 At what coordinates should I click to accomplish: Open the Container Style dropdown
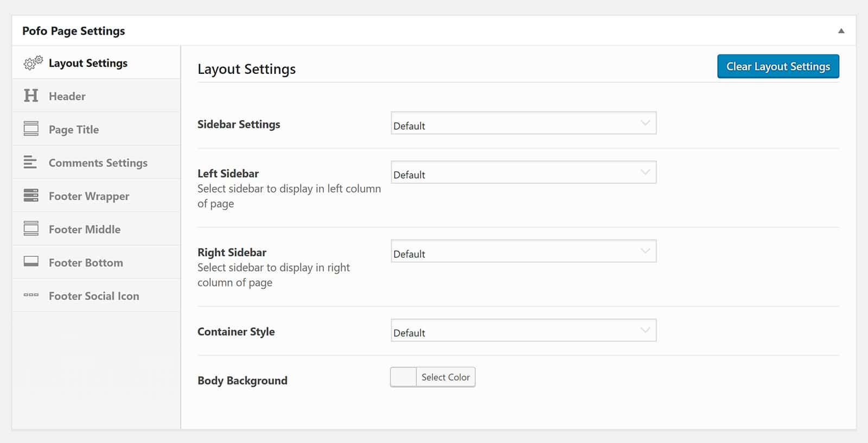pos(524,331)
